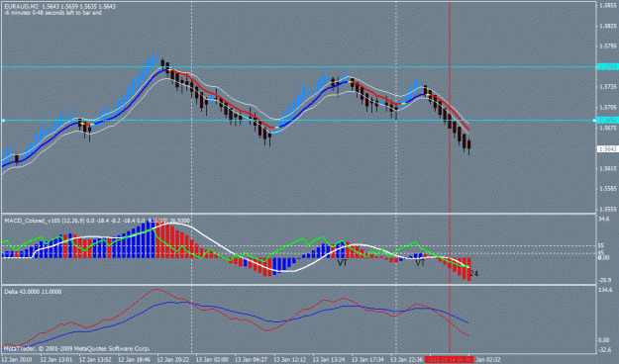Click the '13 Jan 12:12' time axis label
This screenshot has height=364, width=619.
[x=290, y=360]
